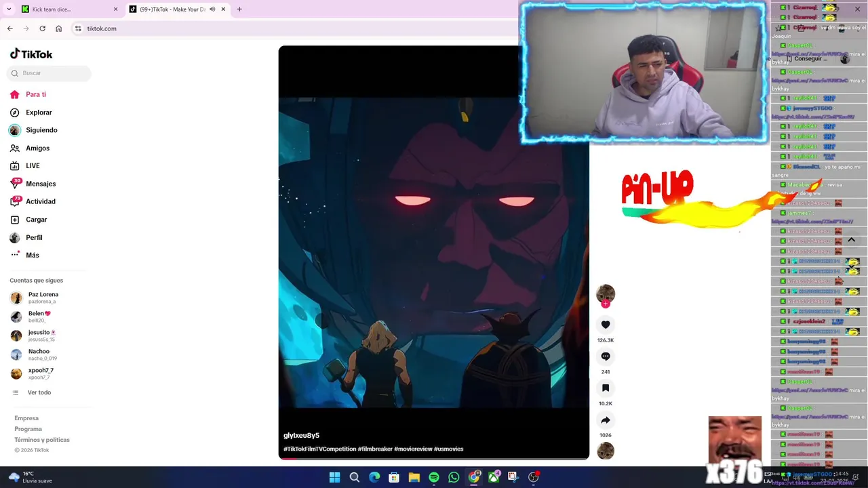The height and width of the screenshot is (488, 868).
Task: Open xpooh7.7's followed account
Action: click(33, 373)
